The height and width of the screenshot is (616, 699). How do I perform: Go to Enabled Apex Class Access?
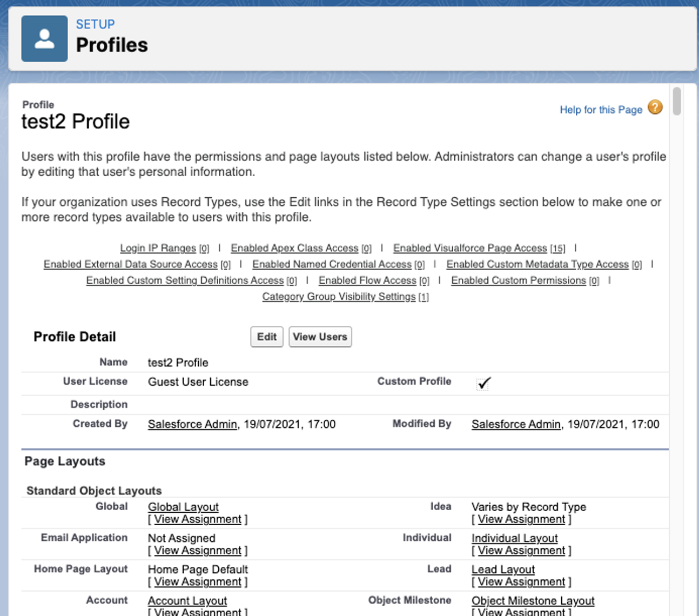[294, 248]
